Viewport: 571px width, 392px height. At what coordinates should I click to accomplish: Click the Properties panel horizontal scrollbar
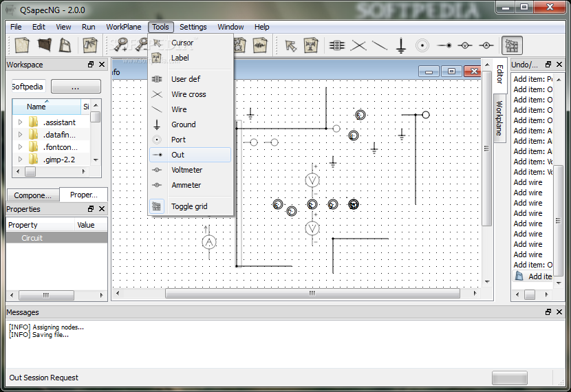(x=46, y=295)
